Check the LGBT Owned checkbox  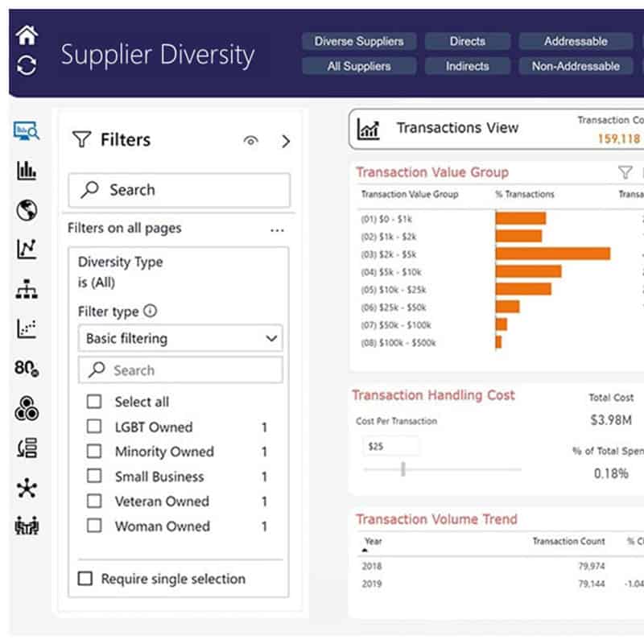tap(94, 427)
